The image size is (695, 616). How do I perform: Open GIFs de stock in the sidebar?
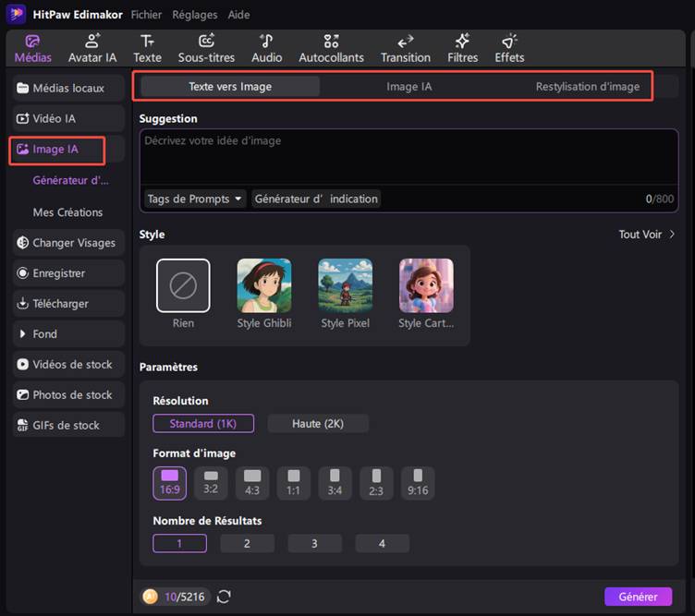[x=68, y=425]
